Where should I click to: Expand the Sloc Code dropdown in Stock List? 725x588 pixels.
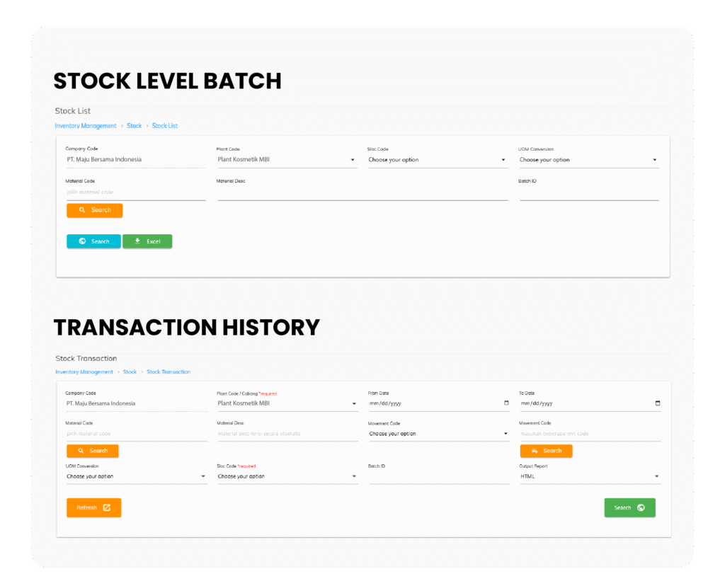click(437, 160)
